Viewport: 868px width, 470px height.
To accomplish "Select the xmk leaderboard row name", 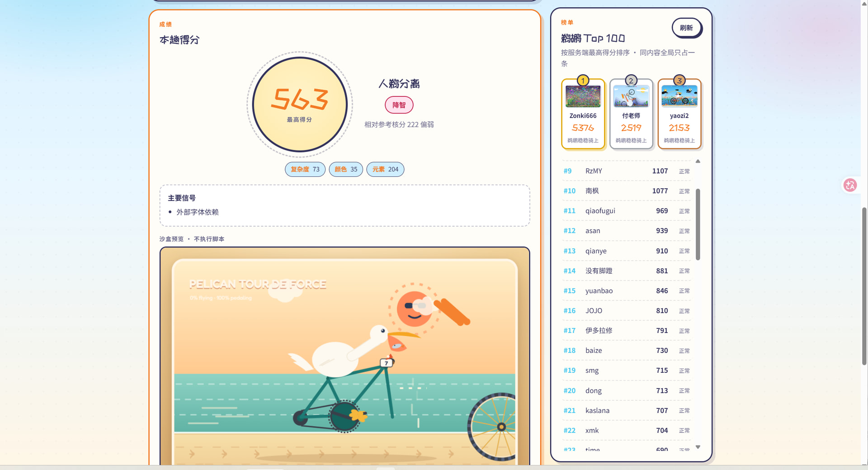I will pos(592,431).
